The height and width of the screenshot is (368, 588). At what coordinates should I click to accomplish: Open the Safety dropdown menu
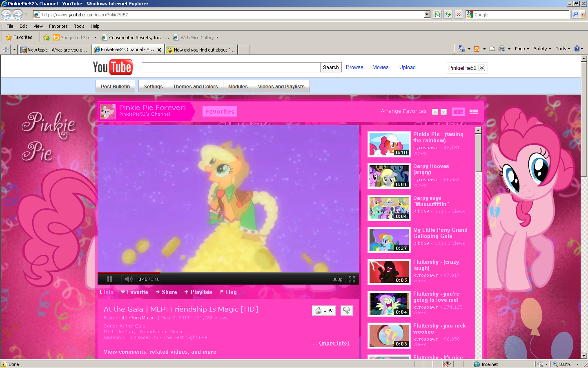point(542,49)
